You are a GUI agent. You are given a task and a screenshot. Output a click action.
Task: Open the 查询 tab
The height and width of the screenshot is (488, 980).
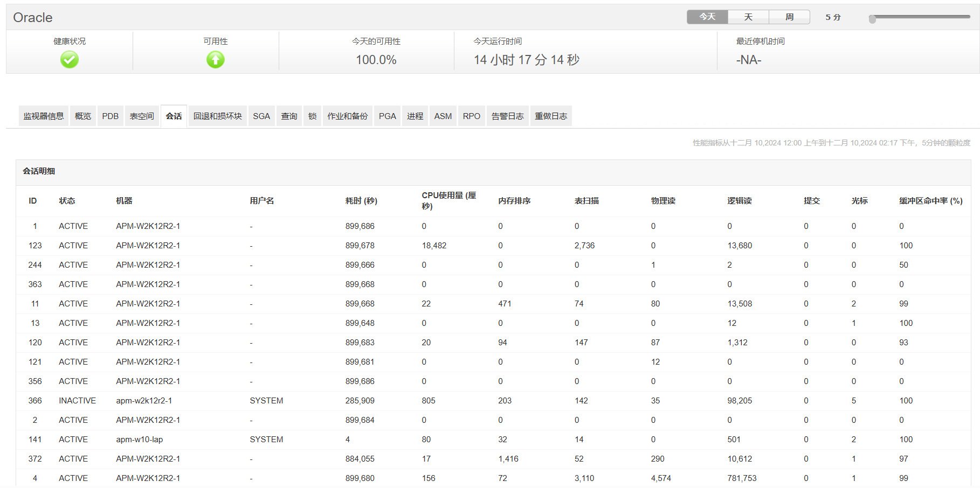click(289, 116)
